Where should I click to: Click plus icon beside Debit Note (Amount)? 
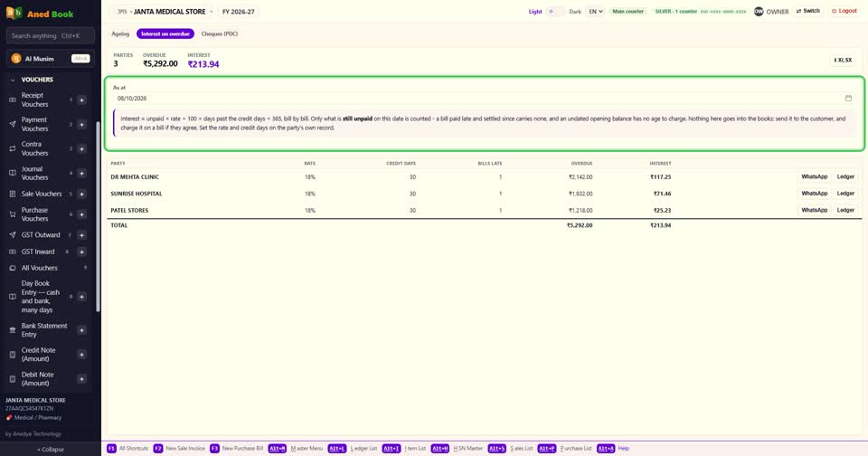(x=81, y=378)
